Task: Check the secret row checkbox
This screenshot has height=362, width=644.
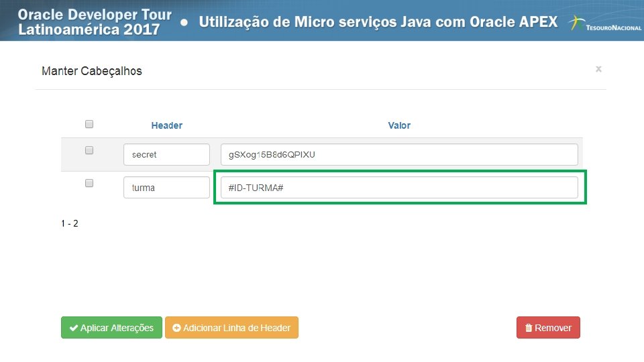Action: (x=89, y=151)
